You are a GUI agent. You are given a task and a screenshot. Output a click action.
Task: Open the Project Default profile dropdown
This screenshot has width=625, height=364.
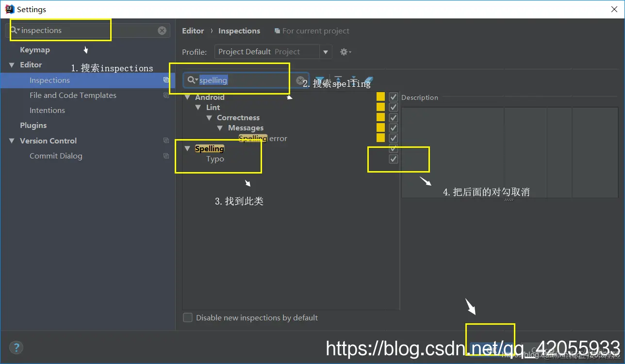[325, 52]
